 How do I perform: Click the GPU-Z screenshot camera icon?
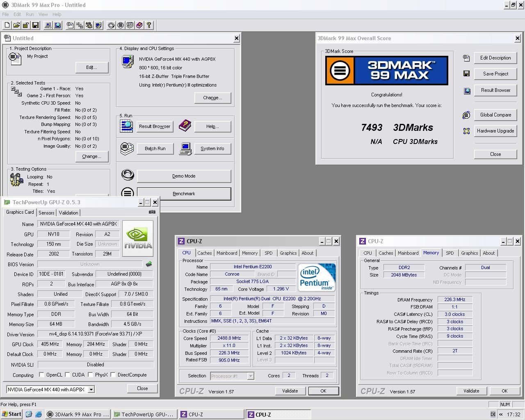pyautogui.click(x=152, y=212)
